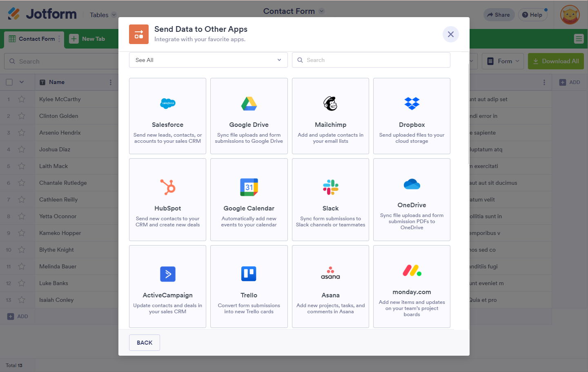Open the hamburger menu icon in the tab bar

point(579,39)
